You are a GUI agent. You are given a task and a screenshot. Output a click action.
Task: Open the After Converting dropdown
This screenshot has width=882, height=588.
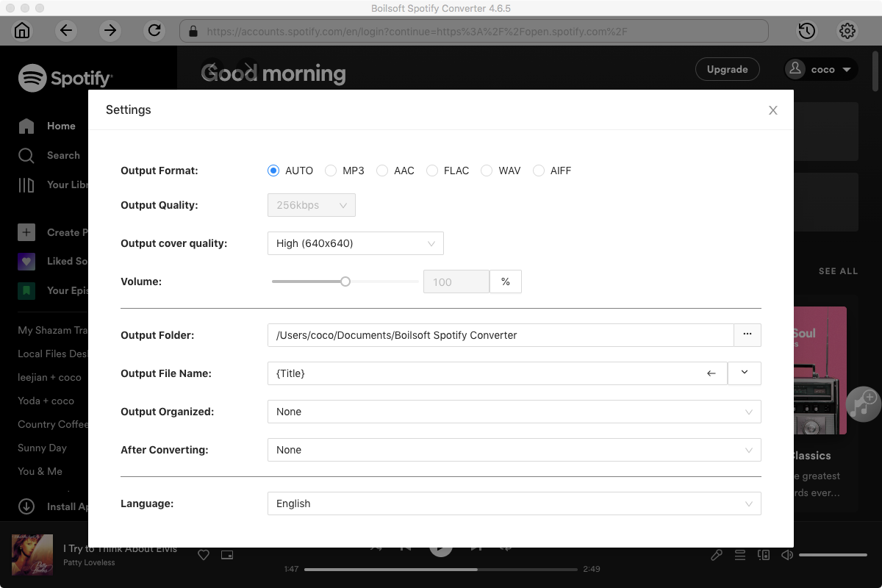pyautogui.click(x=514, y=450)
